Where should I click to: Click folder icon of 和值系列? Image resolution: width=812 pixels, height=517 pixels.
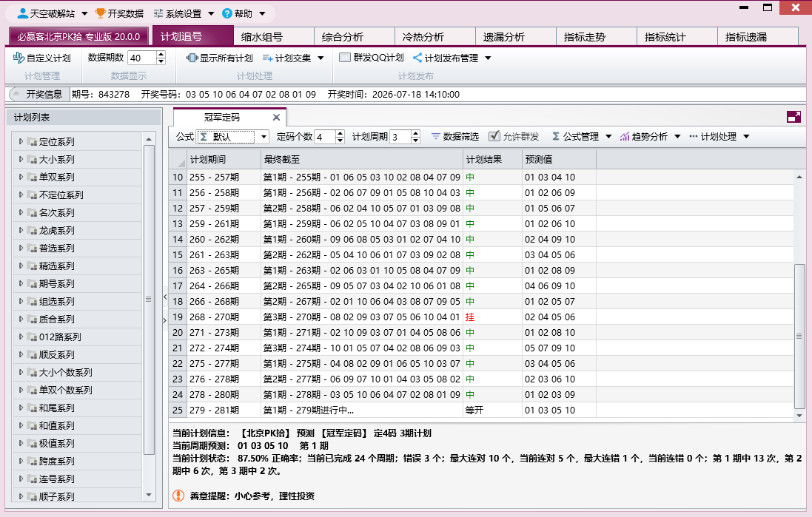click(x=32, y=426)
